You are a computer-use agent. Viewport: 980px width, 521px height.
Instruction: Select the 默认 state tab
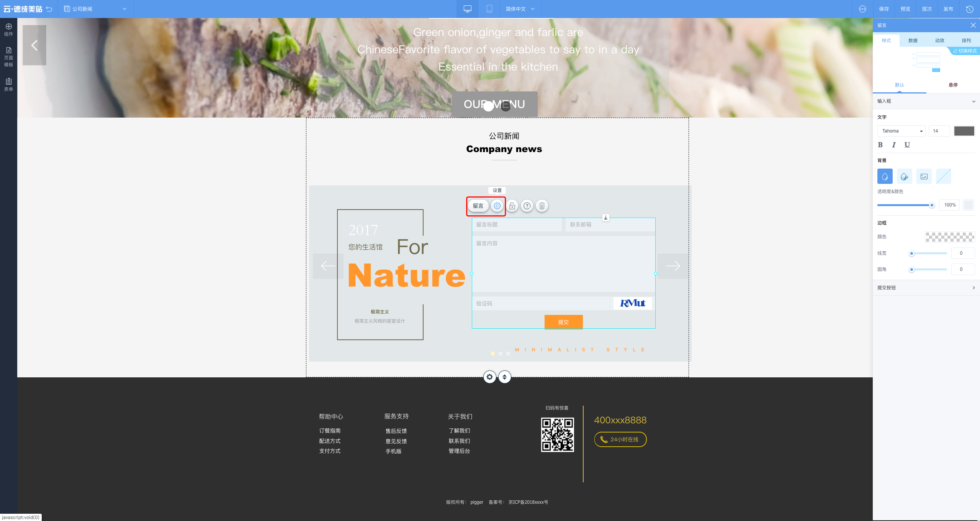pos(899,85)
